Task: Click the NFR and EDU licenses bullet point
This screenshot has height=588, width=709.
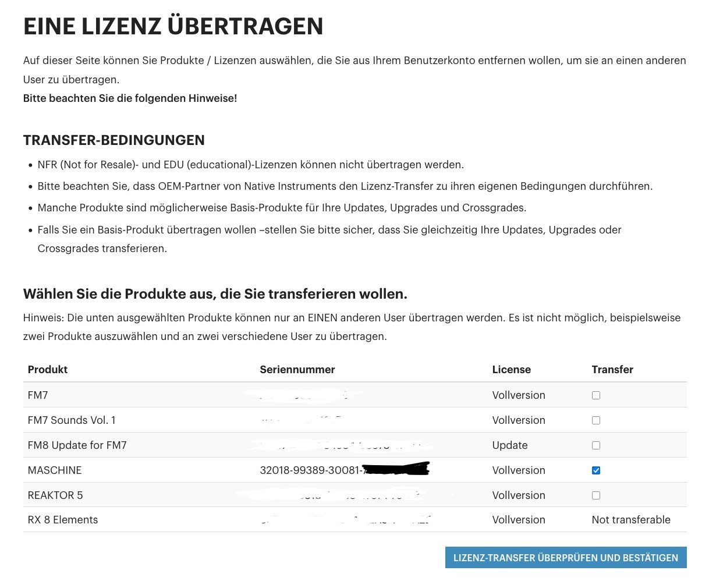Action: coord(251,165)
